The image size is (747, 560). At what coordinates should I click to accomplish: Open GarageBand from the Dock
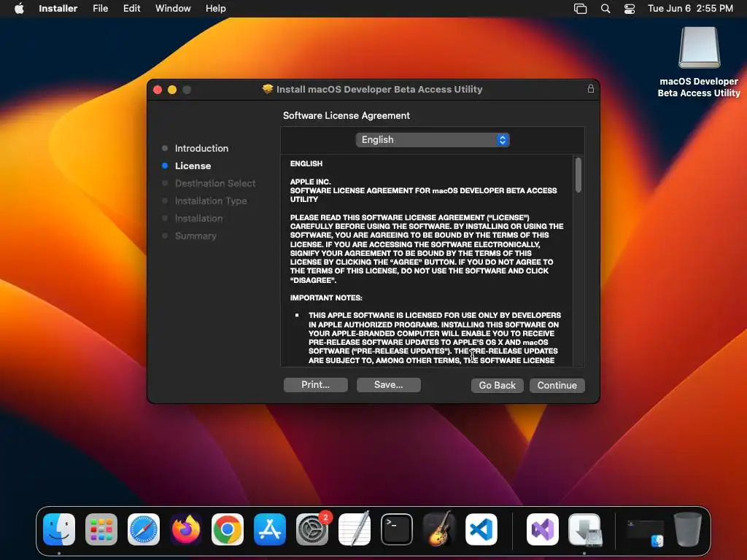[438, 529]
